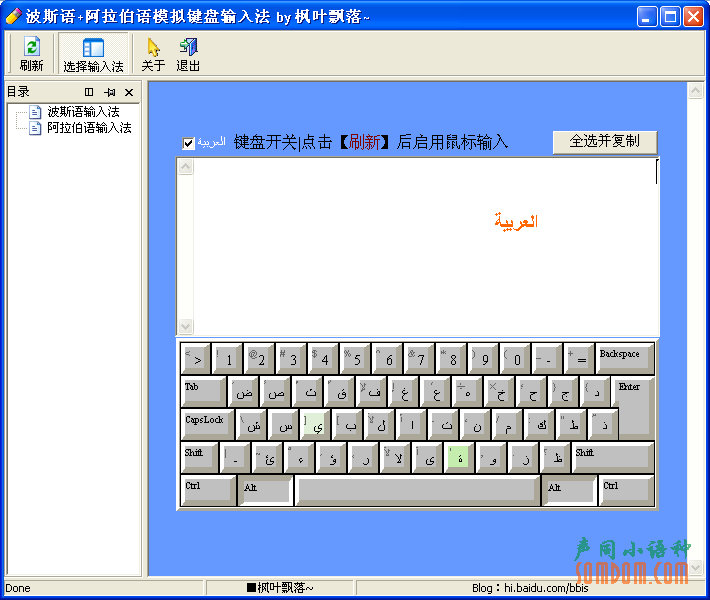Click the space bar on virtual keyboard

coord(417,490)
